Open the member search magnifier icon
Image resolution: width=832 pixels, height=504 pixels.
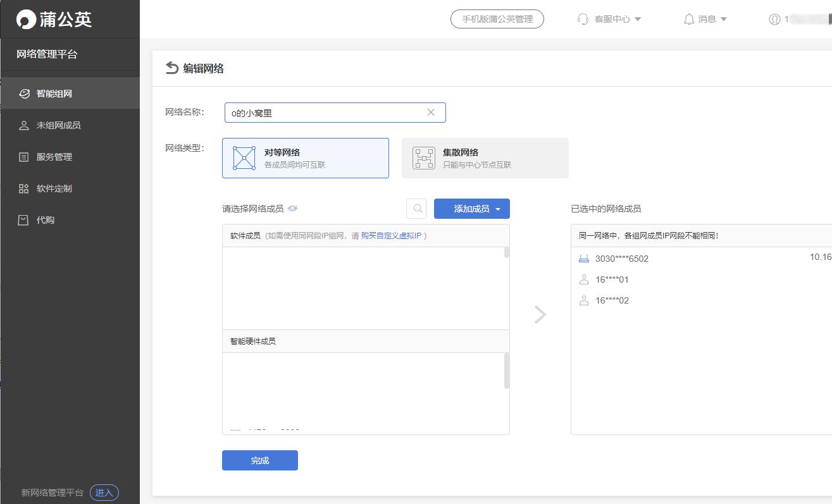point(416,208)
